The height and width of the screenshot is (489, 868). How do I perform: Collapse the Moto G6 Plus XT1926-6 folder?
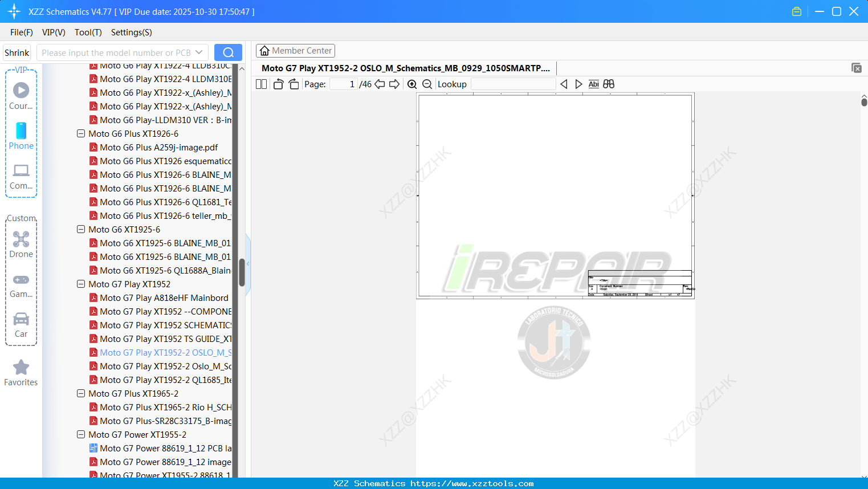(x=81, y=134)
